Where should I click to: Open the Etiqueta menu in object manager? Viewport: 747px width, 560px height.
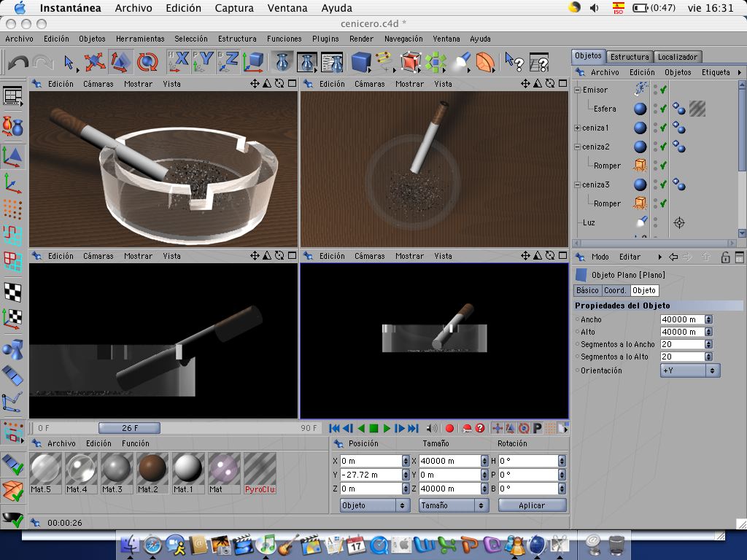pos(716,72)
